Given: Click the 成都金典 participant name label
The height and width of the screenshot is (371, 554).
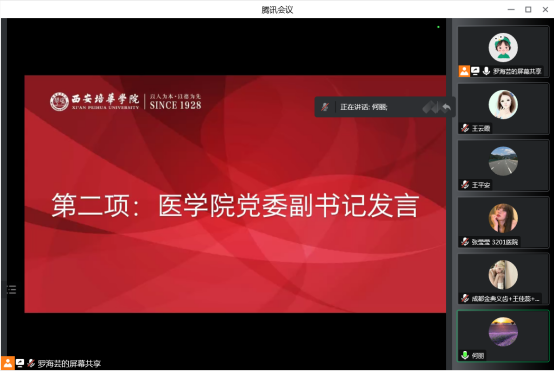Looking at the screenshot, I should (506, 299).
